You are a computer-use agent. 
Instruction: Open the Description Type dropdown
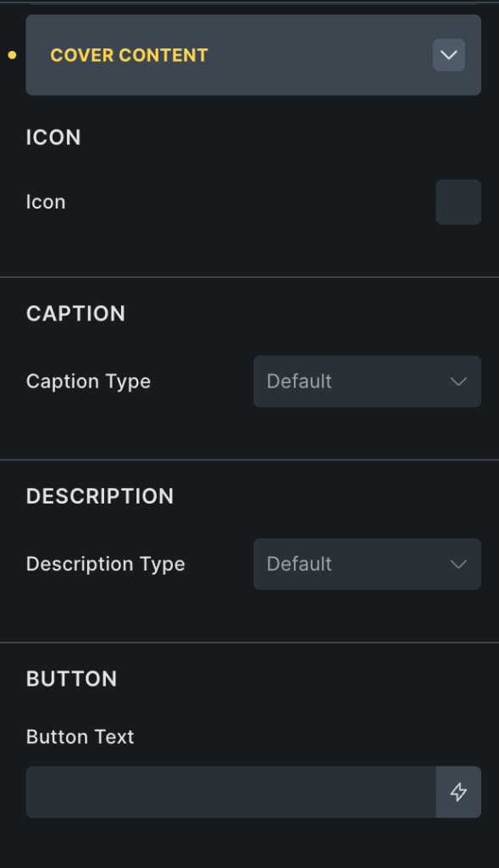click(x=367, y=564)
